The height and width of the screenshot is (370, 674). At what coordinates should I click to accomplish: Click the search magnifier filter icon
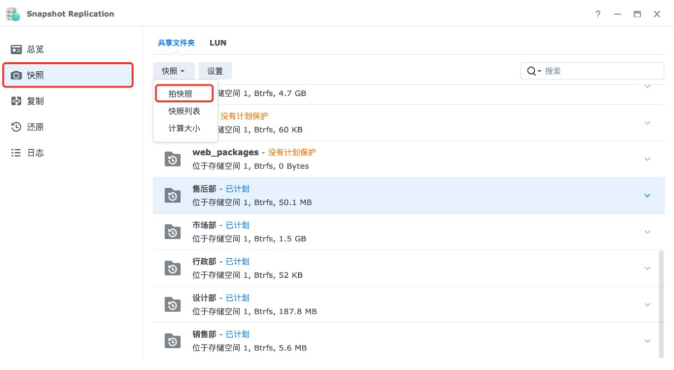point(533,71)
